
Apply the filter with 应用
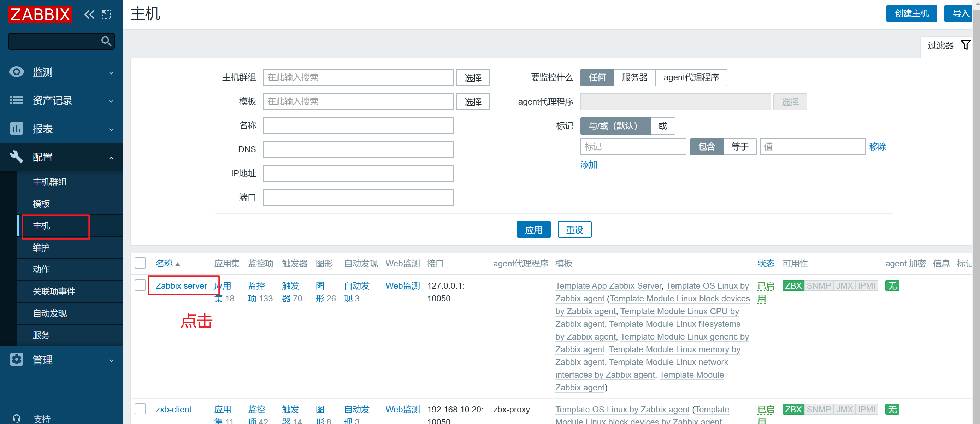pos(533,230)
